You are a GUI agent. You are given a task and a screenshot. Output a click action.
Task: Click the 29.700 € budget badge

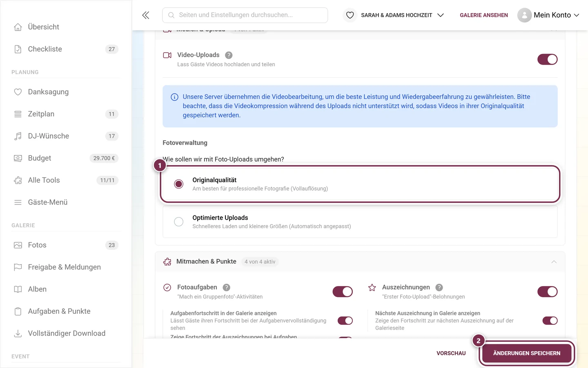tap(104, 158)
